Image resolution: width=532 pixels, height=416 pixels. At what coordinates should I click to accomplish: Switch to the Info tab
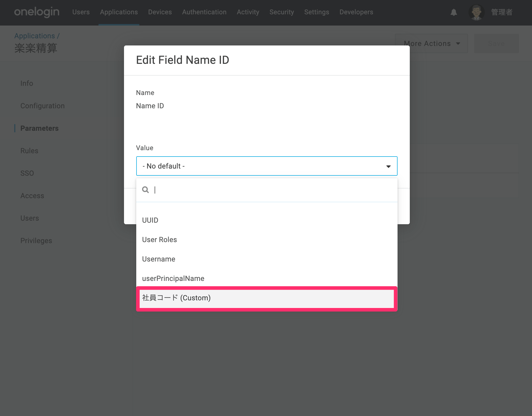(x=27, y=83)
